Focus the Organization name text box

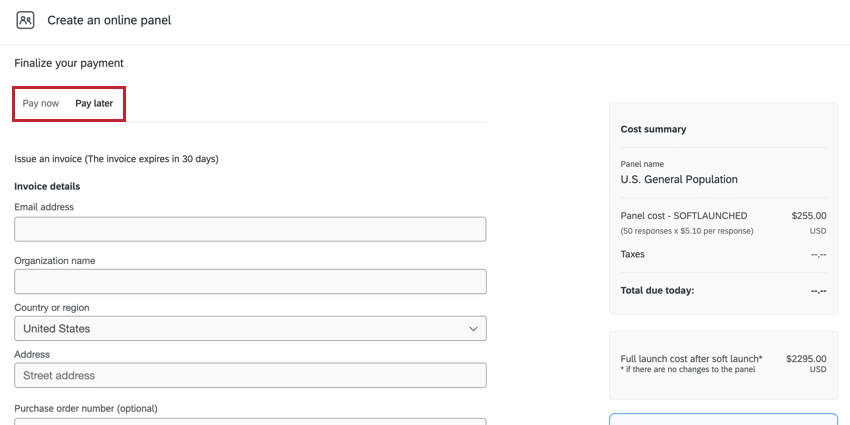click(x=250, y=281)
